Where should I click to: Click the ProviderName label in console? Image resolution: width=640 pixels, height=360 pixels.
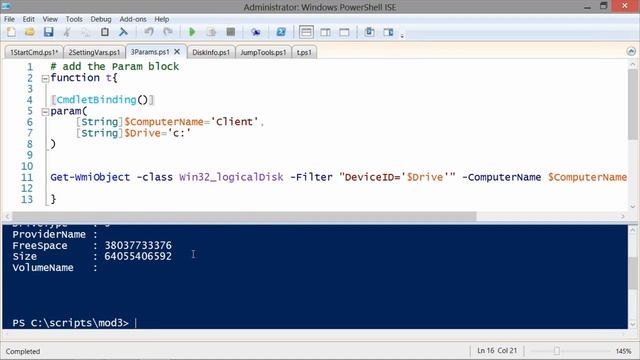(49, 234)
